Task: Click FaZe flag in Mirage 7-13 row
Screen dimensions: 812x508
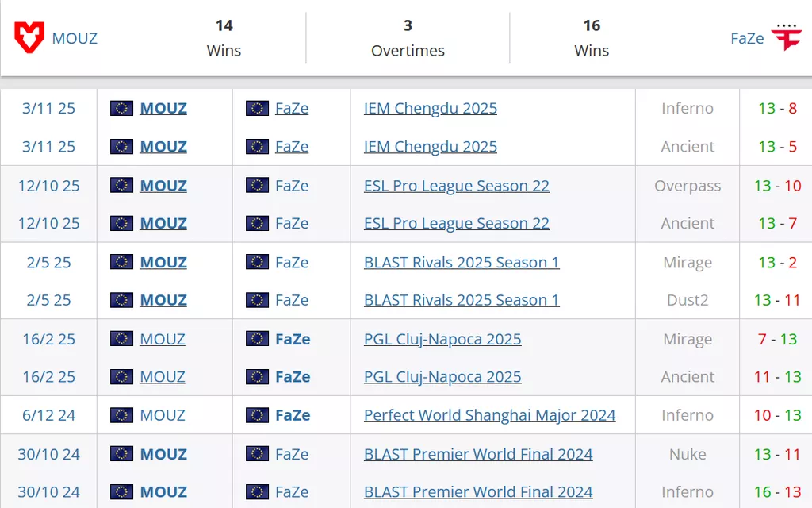Action: click(257, 339)
